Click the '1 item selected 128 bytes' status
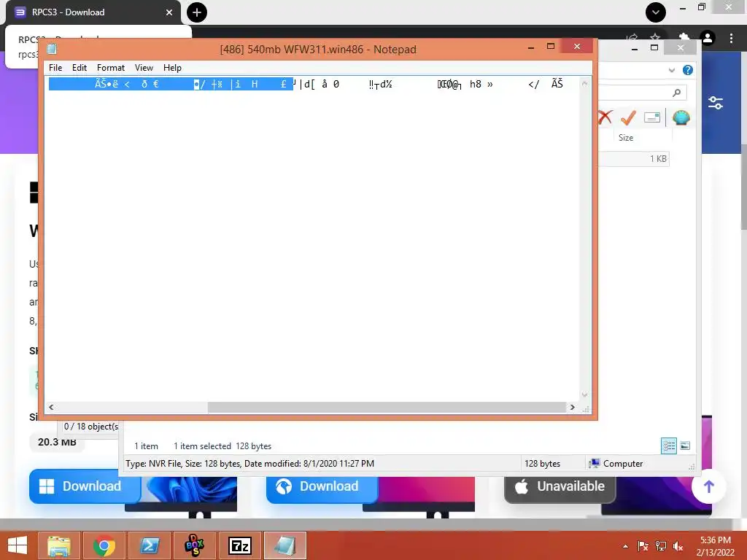747x560 pixels. pos(222,446)
